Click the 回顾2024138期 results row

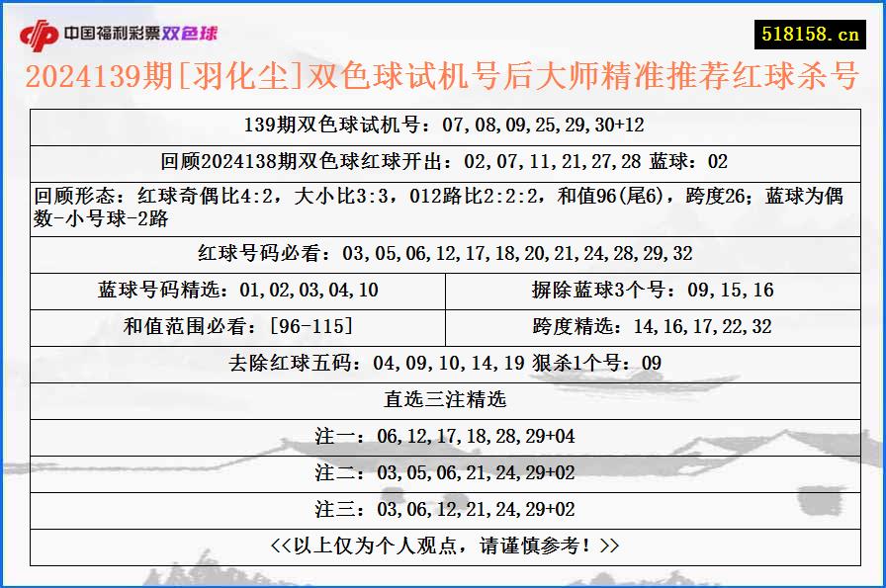point(443,159)
